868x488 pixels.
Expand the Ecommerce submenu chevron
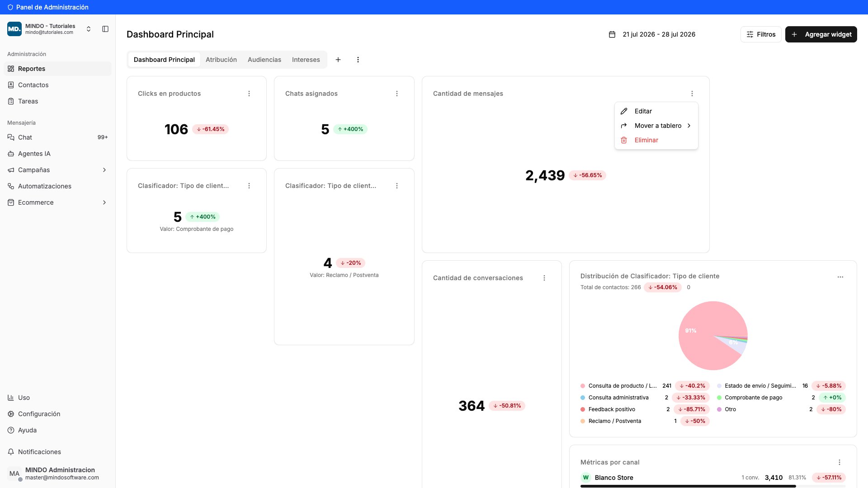pyautogui.click(x=104, y=202)
